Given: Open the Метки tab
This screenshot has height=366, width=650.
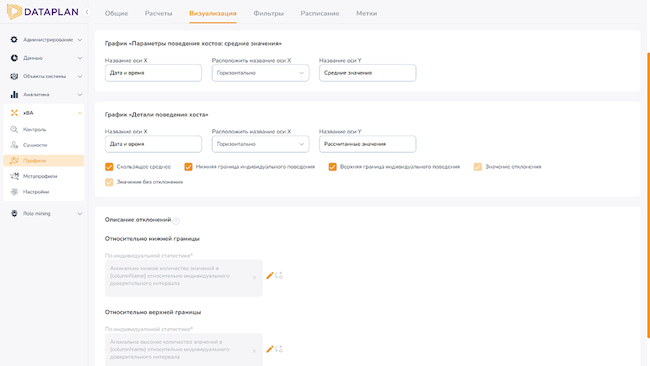Looking at the screenshot, I should click(x=366, y=13).
